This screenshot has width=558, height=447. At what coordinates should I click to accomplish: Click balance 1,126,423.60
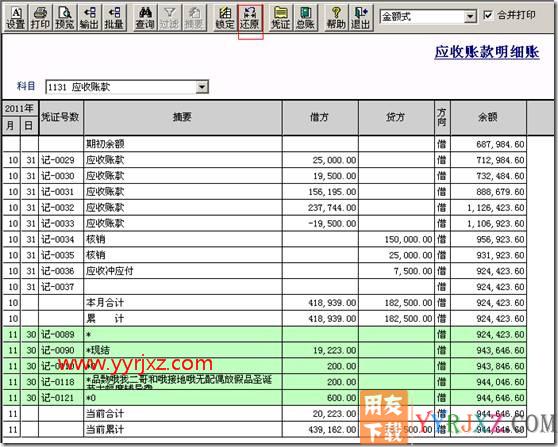pyautogui.click(x=496, y=208)
